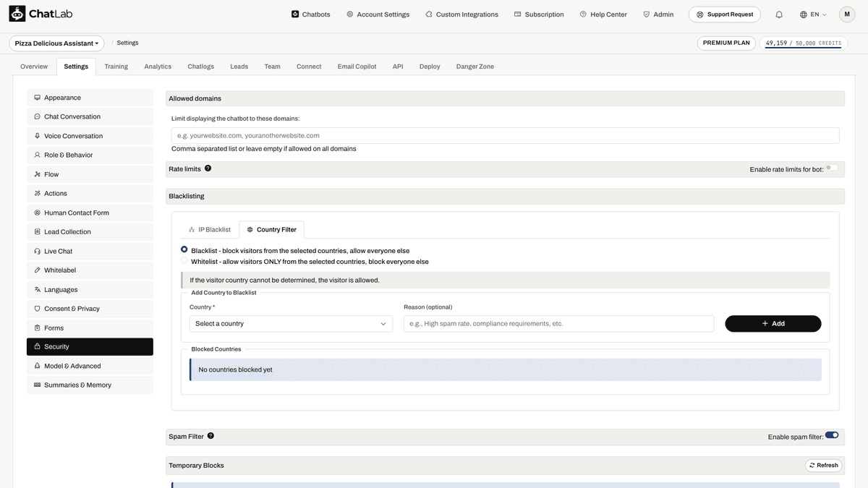Click the Model & Advanced icon
This screenshot has height=488, width=868.
pos(37,366)
